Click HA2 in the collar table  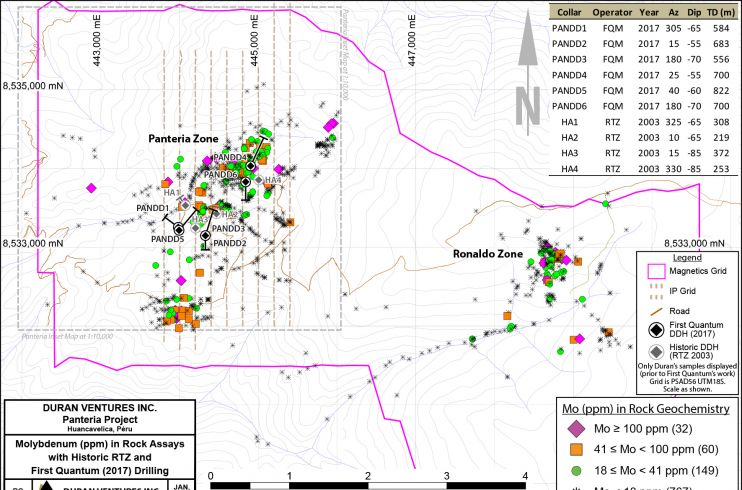(570, 138)
